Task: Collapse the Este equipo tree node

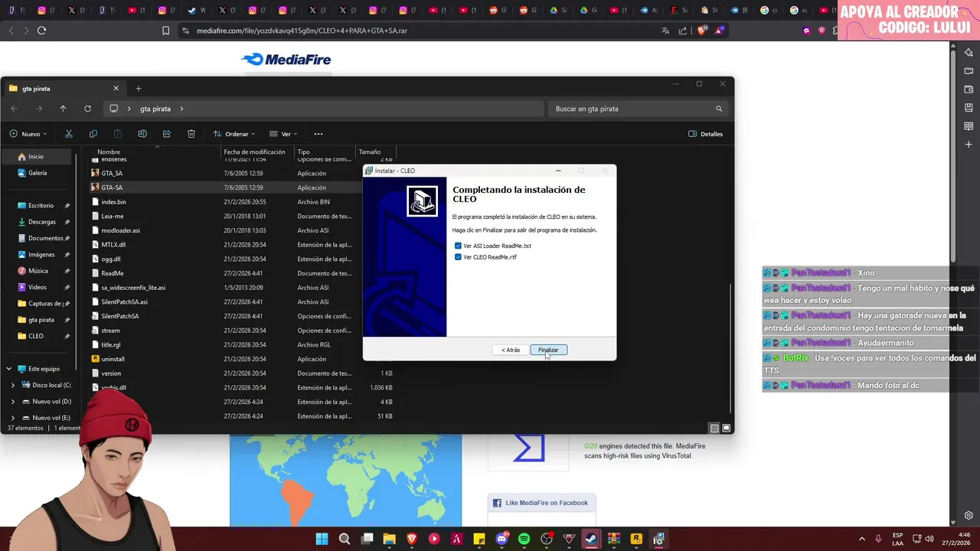Action: (x=8, y=369)
